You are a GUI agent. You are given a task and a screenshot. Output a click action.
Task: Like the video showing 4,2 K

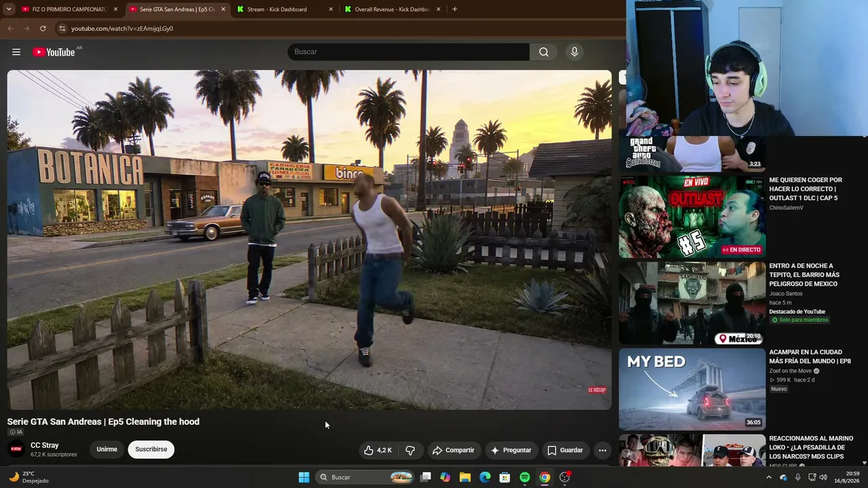(x=377, y=450)
